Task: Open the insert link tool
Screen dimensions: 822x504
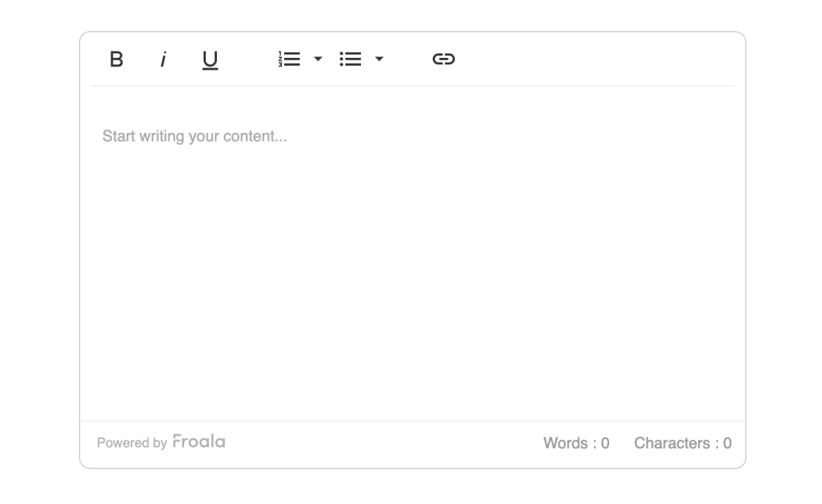Action: pos(444,59)
